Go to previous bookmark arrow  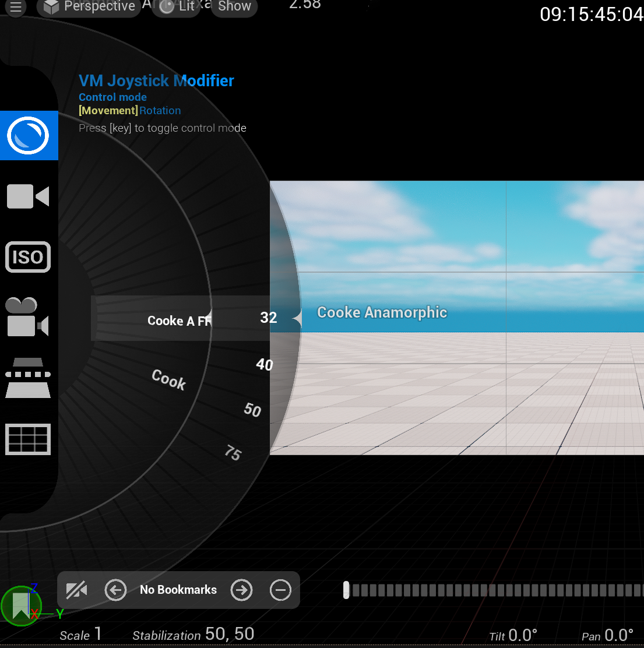click(x=115, y=590)
